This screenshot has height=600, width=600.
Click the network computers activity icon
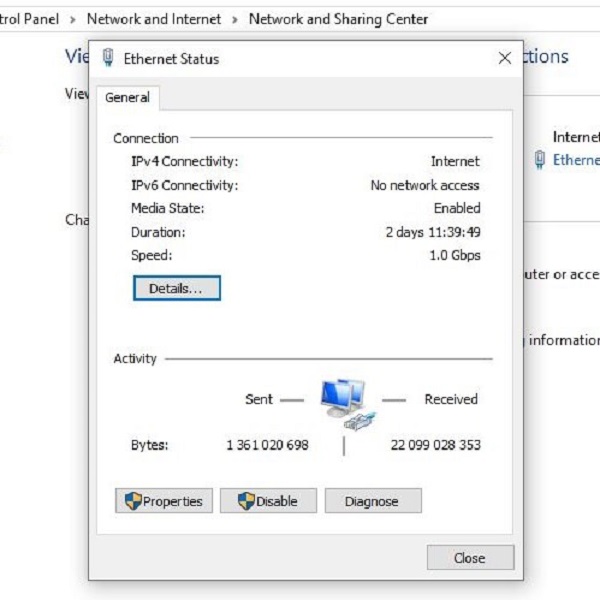pos(347,404)
